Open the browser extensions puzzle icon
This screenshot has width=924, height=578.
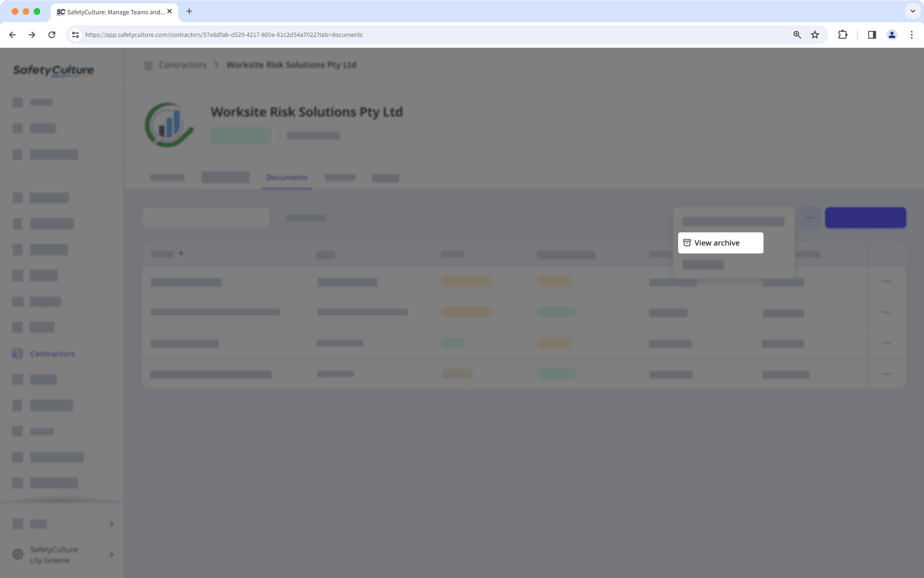click(842, 34)
